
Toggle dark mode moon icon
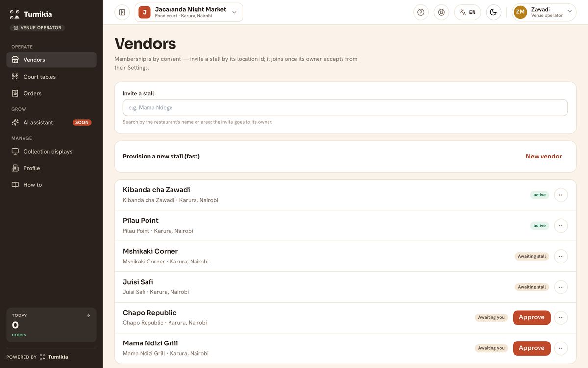493,12
